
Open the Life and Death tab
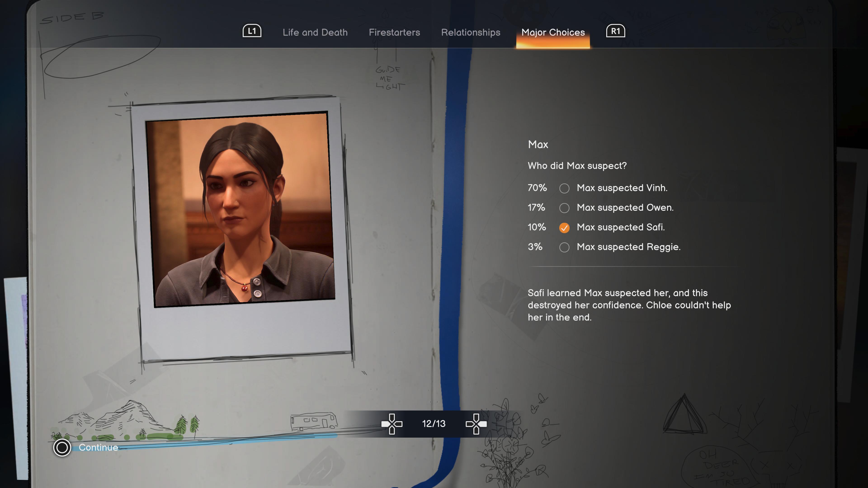coord(315,32)
